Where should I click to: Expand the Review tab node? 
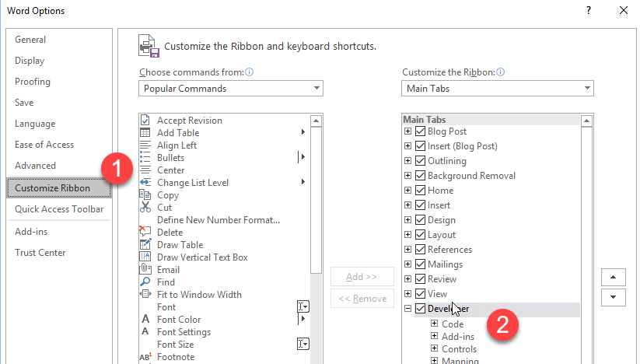pyautogui.click(x=407, y=278)
